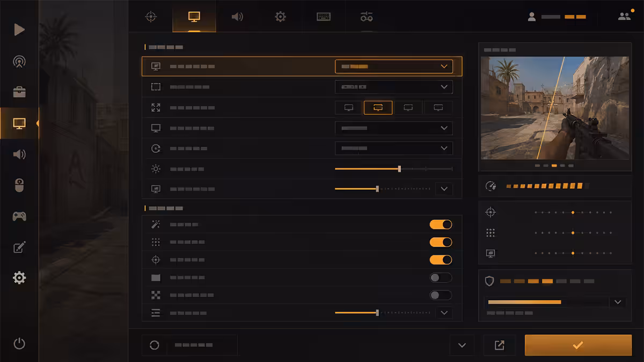Image resolution: width=644 pixels, height=362 pixels.
Task: Turn on the toggle in the solid rectangle row
Action: (x=441, y=278)
